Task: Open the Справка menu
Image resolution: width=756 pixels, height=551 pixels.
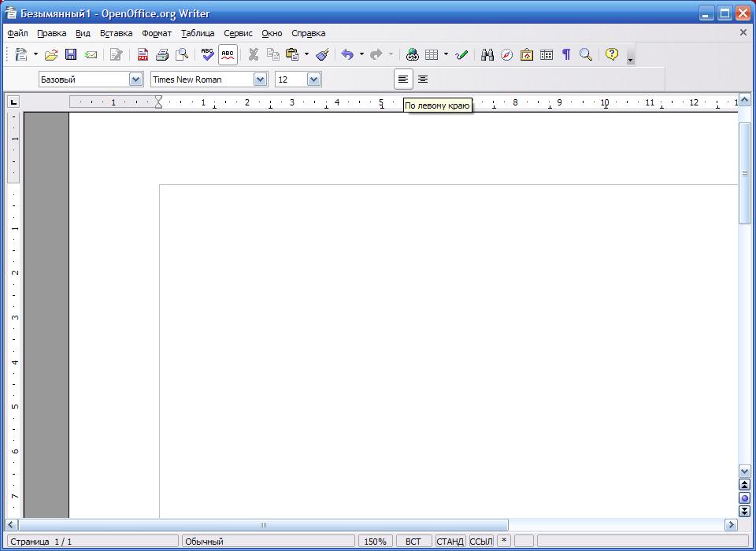Action: point(309,33)
